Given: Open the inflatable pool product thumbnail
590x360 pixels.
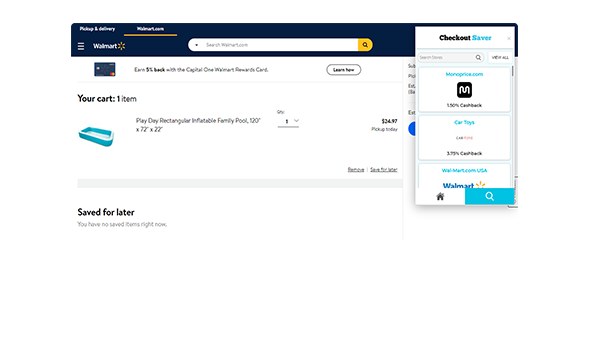Looking at the screenshot, I should pos(96,136).
